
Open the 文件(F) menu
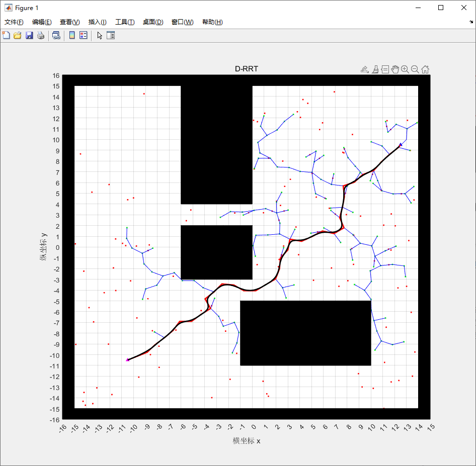click(14, 22)
